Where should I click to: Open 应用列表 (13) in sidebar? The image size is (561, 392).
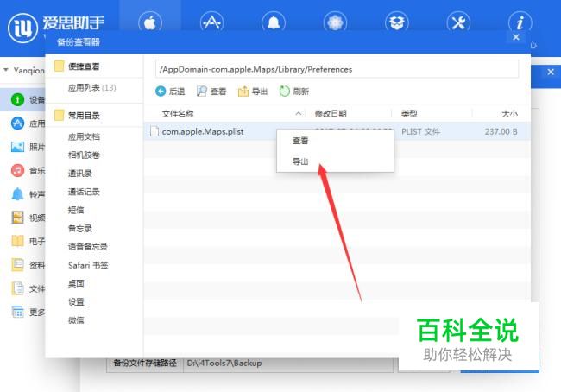coord(92,88)
